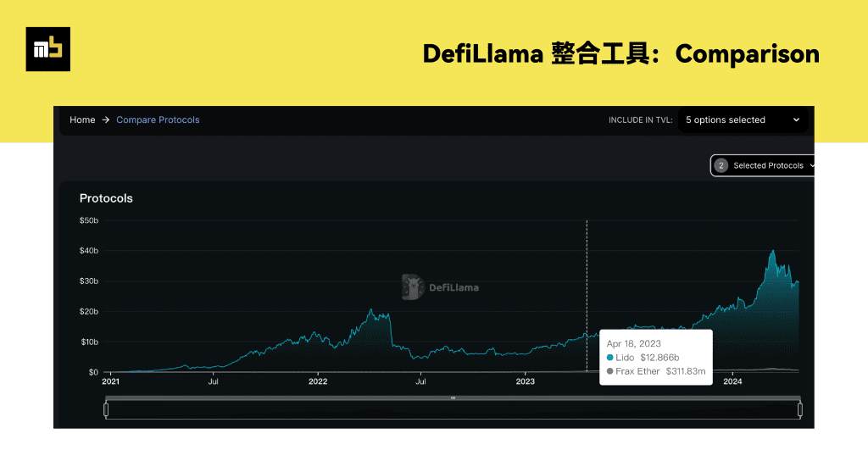Click the '2022' x-axis label
Screen dimensions: 868x456
click(318, 381)
